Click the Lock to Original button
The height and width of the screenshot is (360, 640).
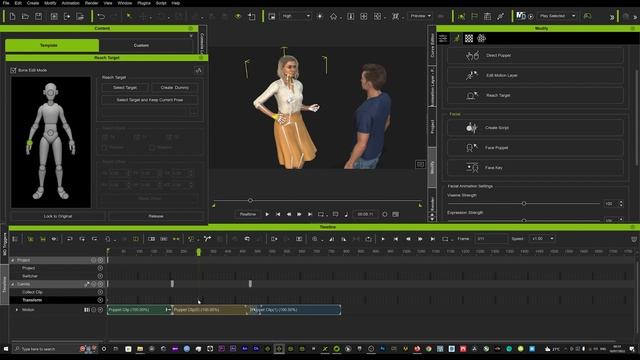click(58, 216)
